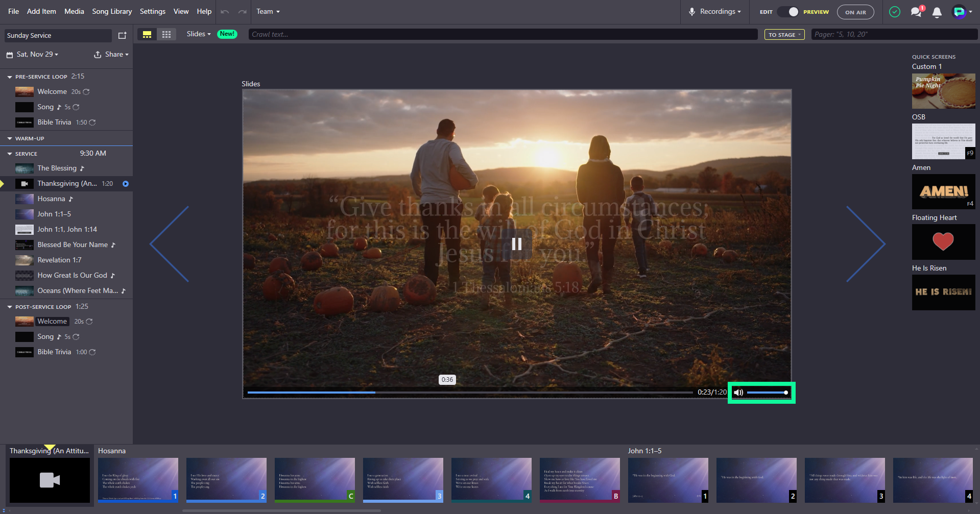Adjust the video volume slider
The height and width of the screenshot is (514, 980).
767,393
